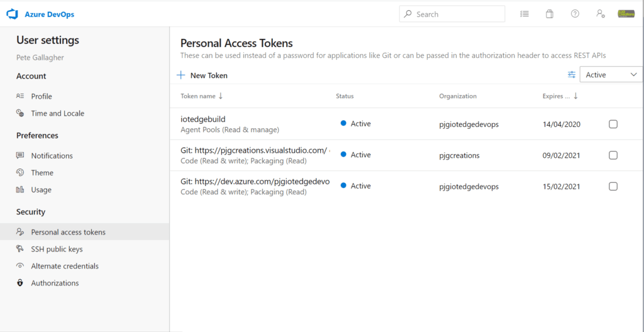
Task: Click the Theme palette icon
Action: click(20, 172)
